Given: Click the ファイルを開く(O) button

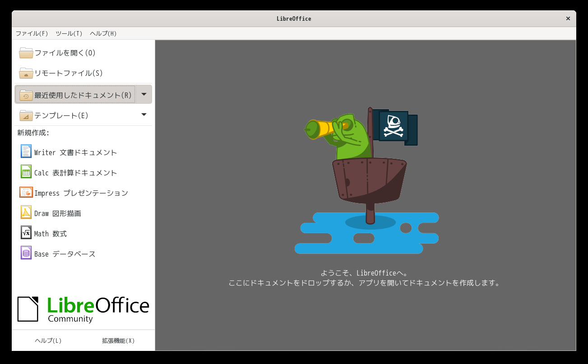Looking at the screenshot, I should pyautogui.click(x=83, y=53).
